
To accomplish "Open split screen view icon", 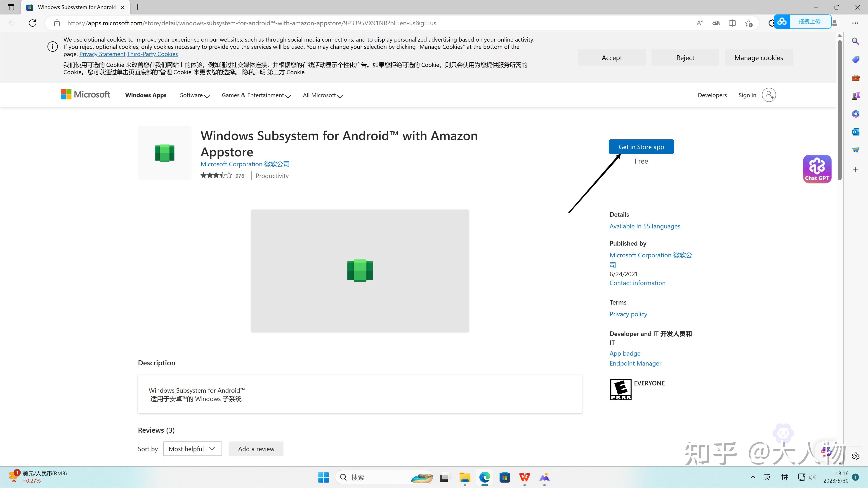I will (x=732, y=23).
